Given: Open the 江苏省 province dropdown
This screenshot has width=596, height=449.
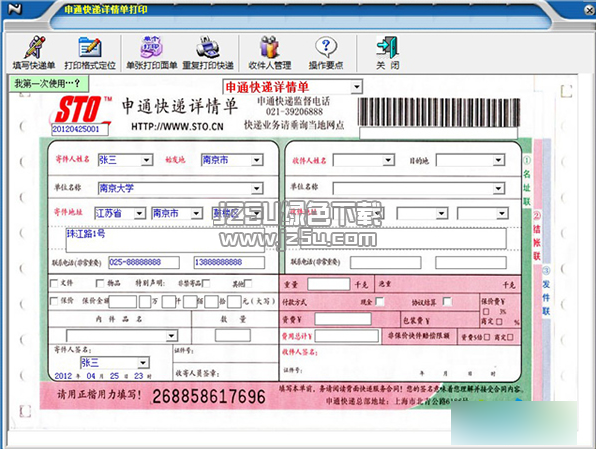Looking at the screenshot, I should click(x=139, y=213).
